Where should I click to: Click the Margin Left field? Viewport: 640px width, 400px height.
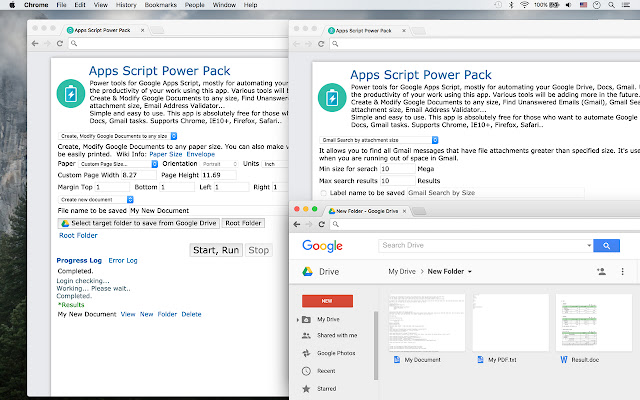click(231, 187)
